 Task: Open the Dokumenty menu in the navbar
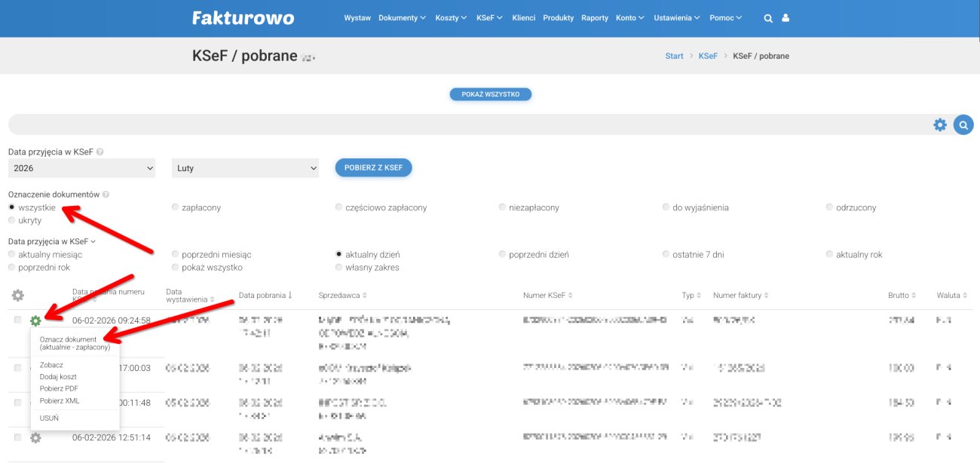[x=400, y=17]
